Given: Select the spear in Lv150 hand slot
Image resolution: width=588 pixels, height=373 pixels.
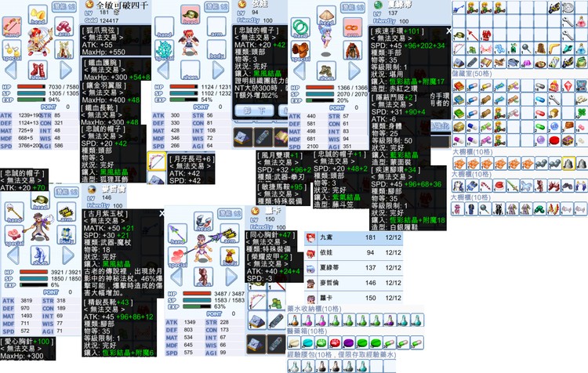Looking at the screenshot, I should pyautogui.click(x=177, y=234).
